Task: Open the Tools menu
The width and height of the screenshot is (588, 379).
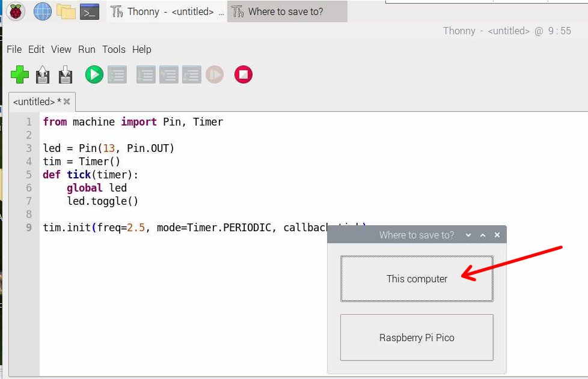Action: point(114,49)
